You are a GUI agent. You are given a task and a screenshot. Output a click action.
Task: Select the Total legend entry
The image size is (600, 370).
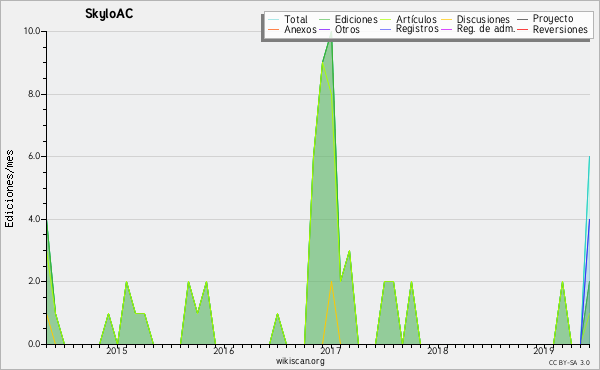(x=296, y=19)
